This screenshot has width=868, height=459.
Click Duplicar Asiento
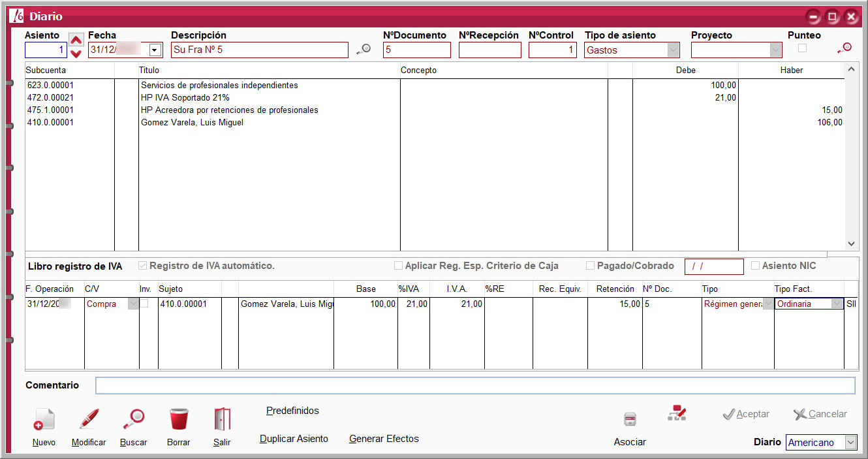(294, 439)
